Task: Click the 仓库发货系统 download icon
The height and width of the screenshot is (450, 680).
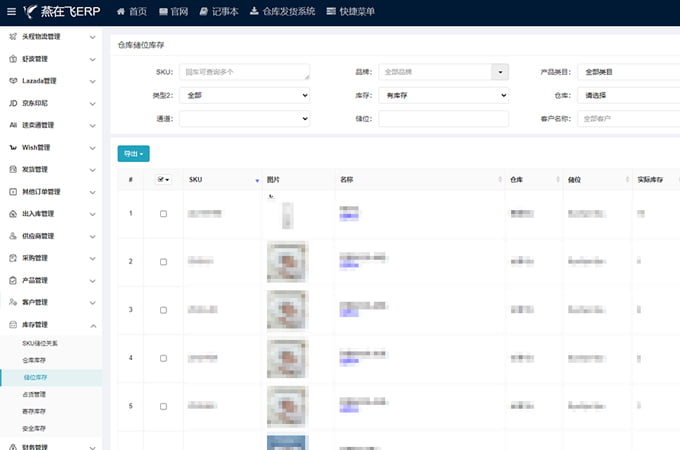Action: click(253, 12)
